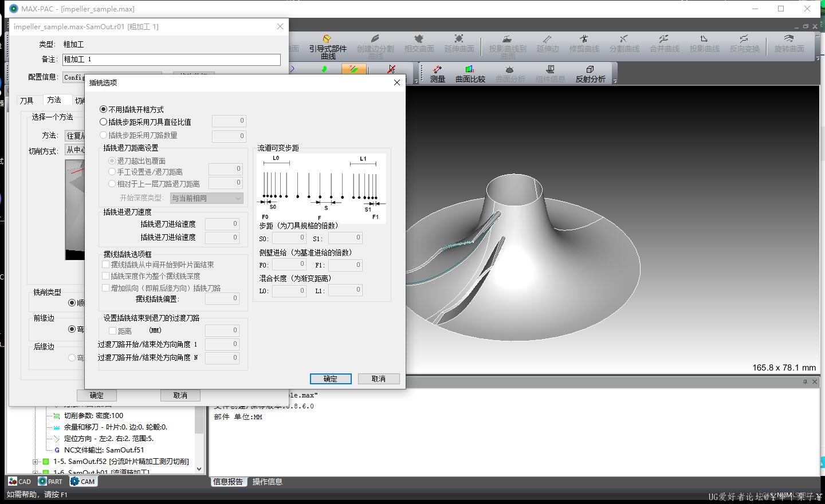Open the 修剪曲线 tool
The width and height of the screenshot is (825, 504).
point(584,44)
